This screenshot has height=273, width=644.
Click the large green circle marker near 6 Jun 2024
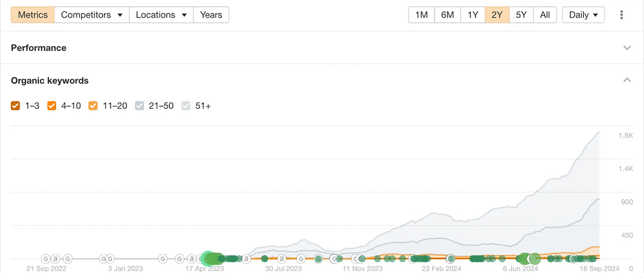[x=534, y=259]
